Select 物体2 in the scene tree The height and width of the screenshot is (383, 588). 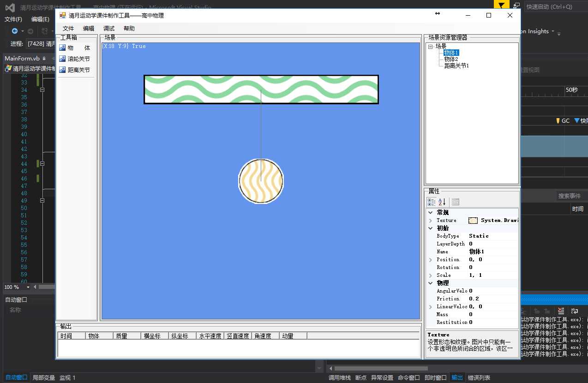click(x=451, y=59)
